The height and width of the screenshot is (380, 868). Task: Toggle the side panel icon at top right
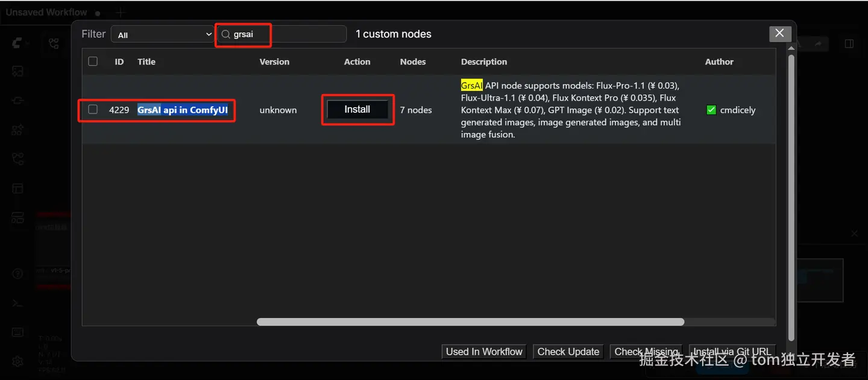click(849, 43)
